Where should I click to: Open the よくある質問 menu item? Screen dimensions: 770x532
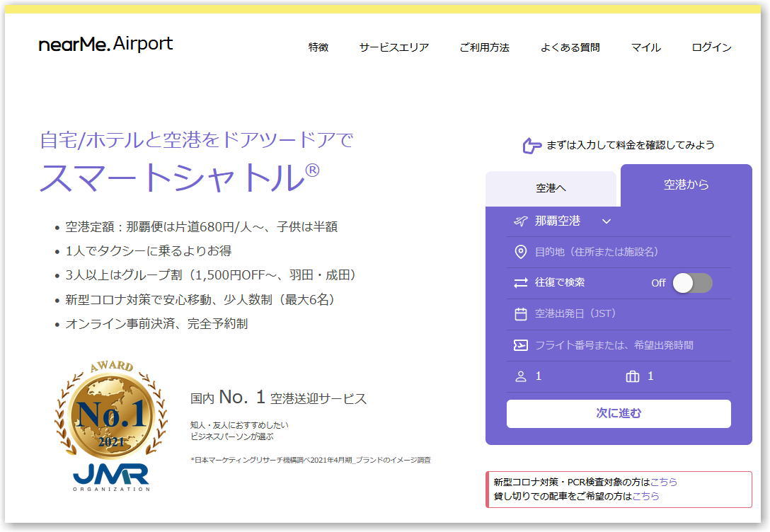pos(570,47)
